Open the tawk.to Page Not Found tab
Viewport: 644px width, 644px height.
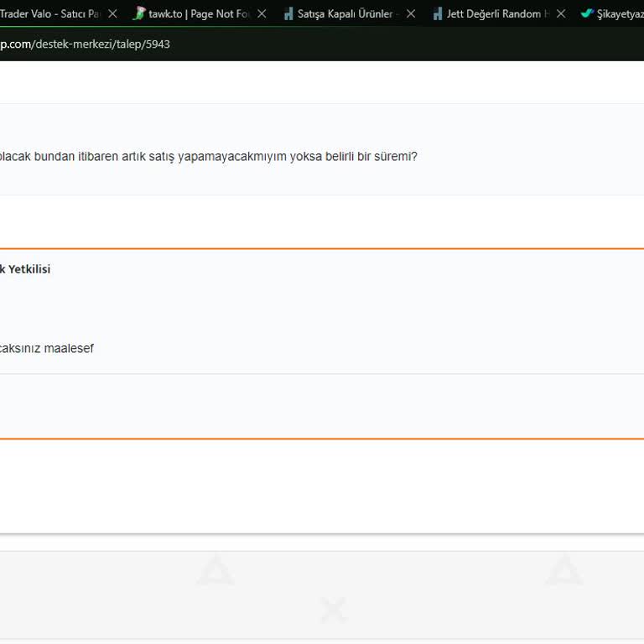pos(199,14)
